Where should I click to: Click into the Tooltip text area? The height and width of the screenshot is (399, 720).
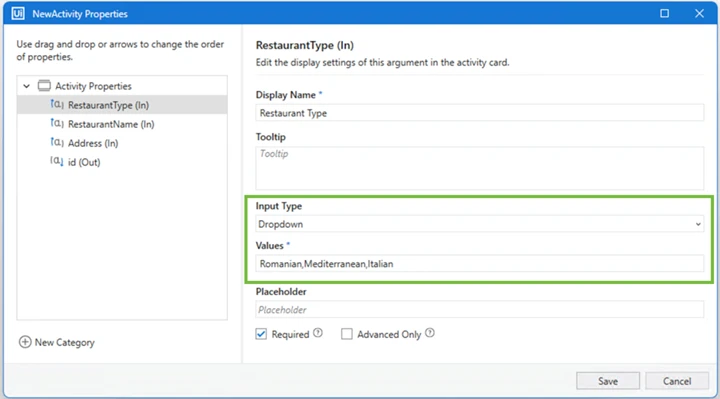(x=479, y=168)
